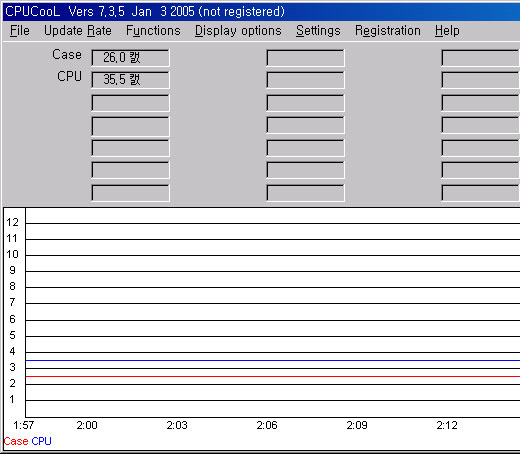Click the blue CPU line in graph
520x454 pixels.
pyautogui.click(x=273, y=360)
